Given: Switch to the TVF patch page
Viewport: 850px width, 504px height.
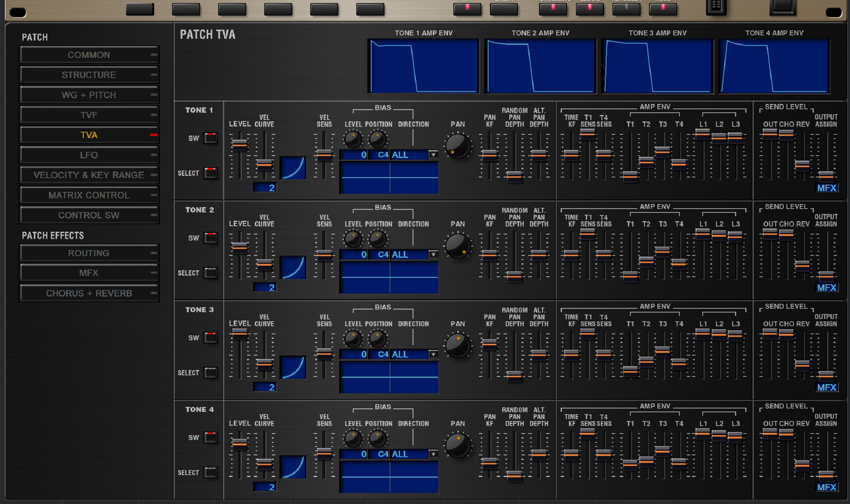Looking at the screenshot, I should tap(89, 115).
